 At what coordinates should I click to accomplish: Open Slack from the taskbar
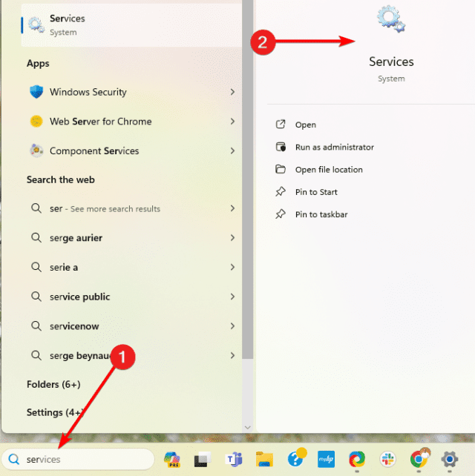[387, 459]
